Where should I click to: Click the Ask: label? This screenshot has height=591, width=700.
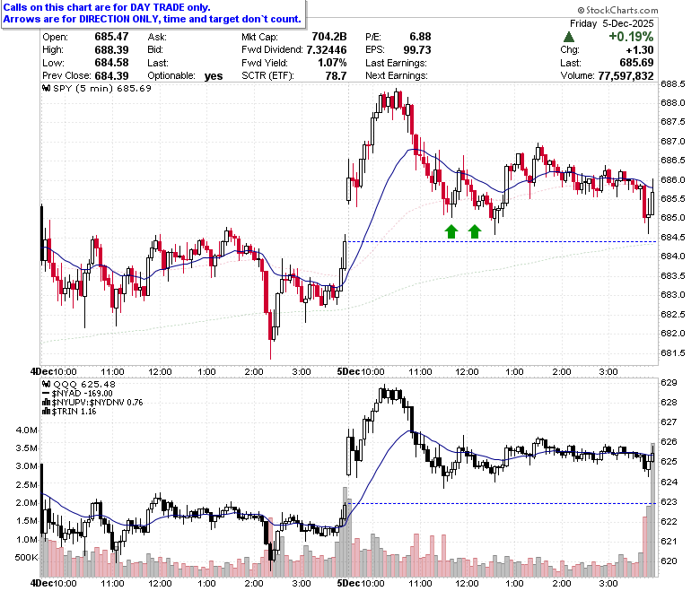coord(157,37)
